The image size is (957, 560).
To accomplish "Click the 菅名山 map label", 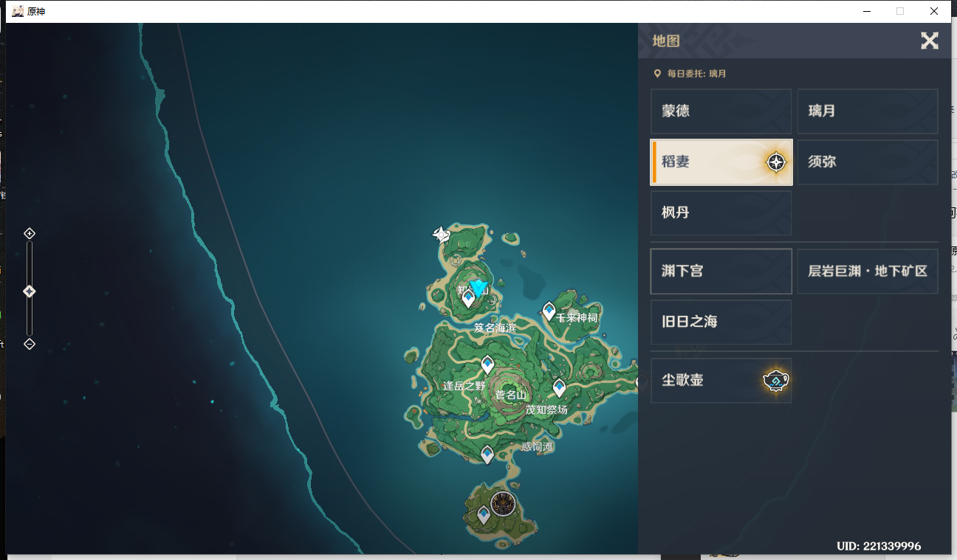I will [x=511, y=395].
